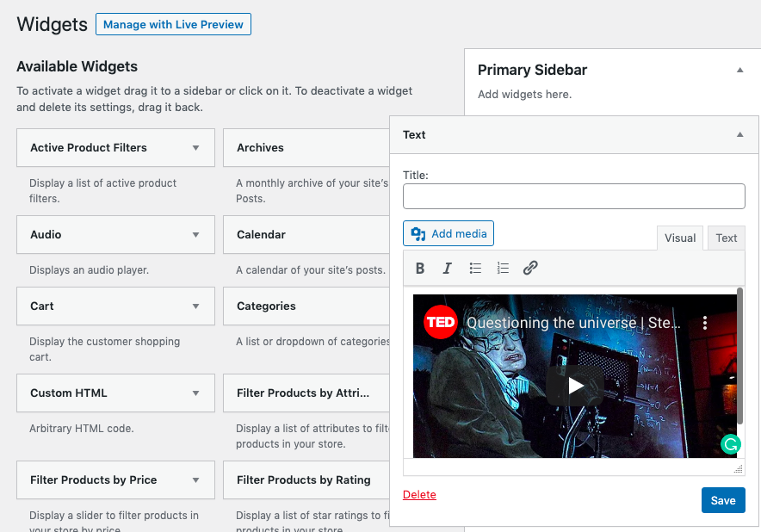Toggle bold formatting in the Text widget editor
This screenshot has width=761, height=532.
[420, 268]
